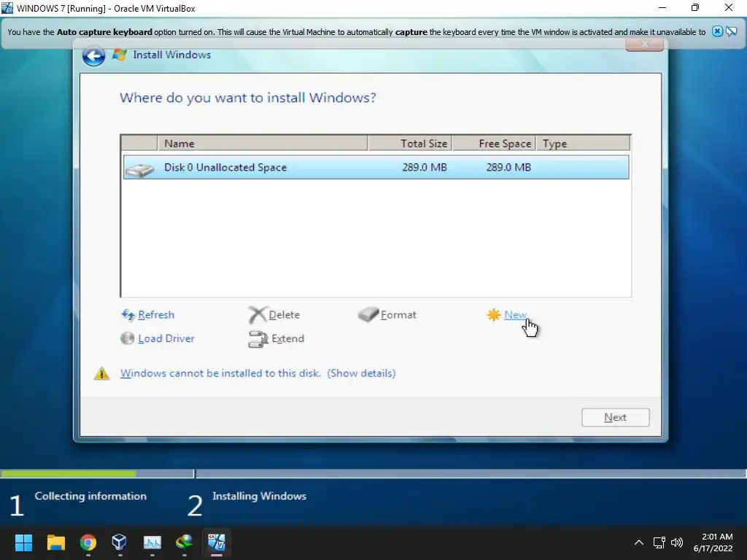Screen dimensions: 747x560
Task: Show hidden tray icons
Action: (x=639, y=542)
